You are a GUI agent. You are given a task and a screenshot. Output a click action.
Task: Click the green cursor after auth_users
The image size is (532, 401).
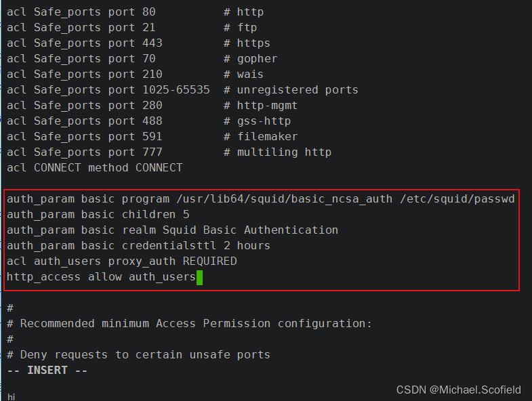click(200, 277)
